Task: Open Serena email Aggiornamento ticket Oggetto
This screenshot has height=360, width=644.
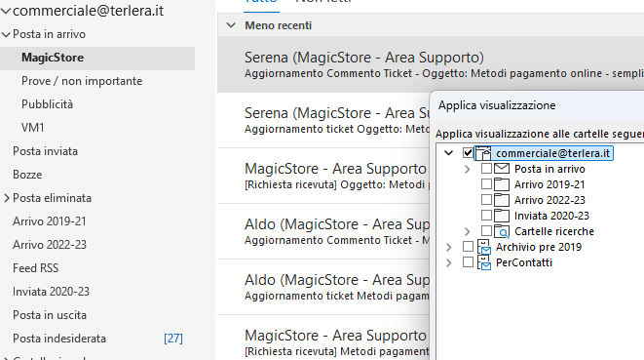Action: pos(323,120)
